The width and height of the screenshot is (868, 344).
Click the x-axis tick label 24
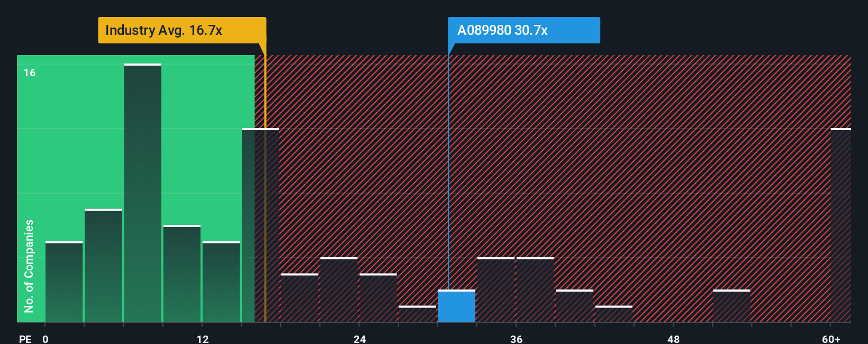(359, 339)
